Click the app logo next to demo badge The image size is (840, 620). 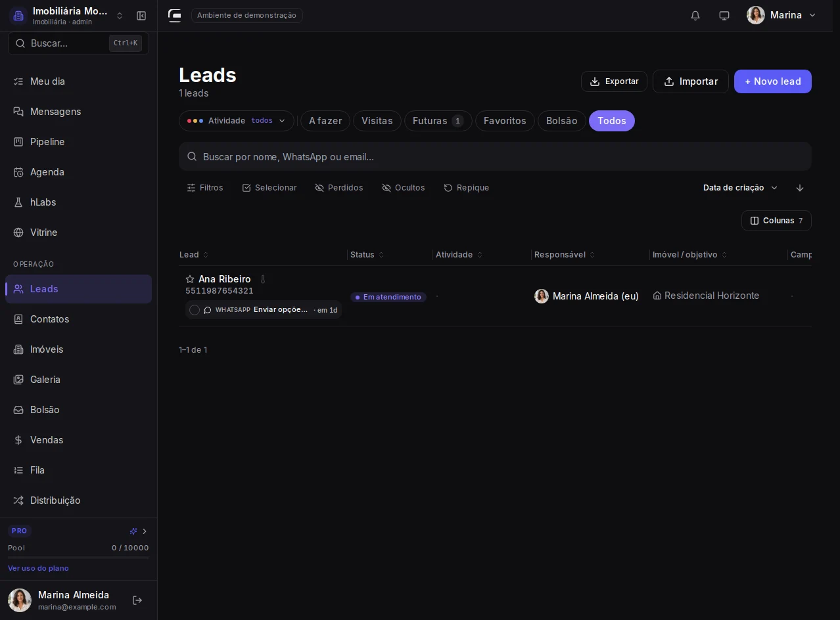tap(175, 16)
